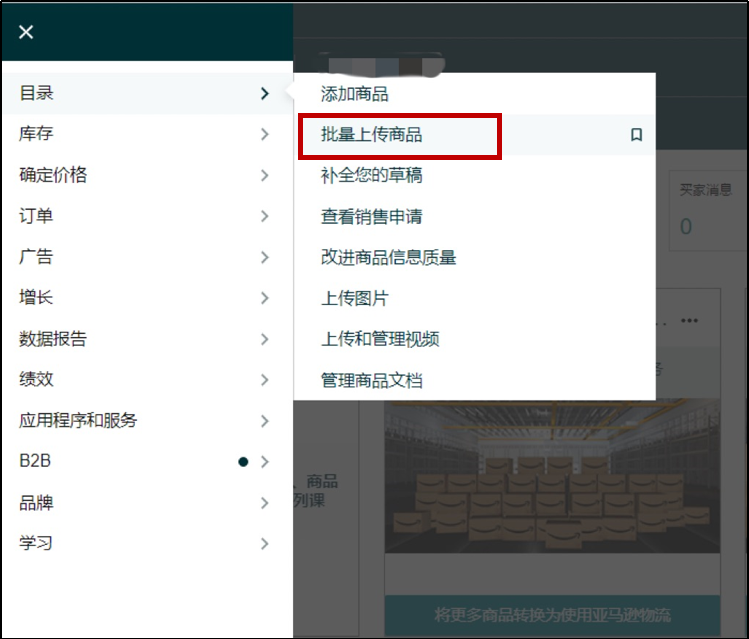Image resolution: width=749 pixels, height=639 pixels.
Task: Open the 广告 menu item
Action: tap(36, 257)
